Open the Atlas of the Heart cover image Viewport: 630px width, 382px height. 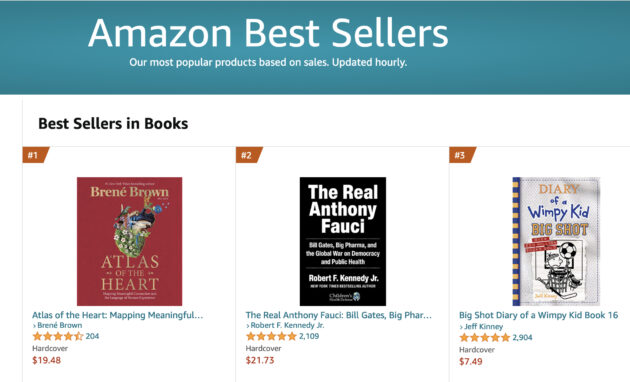(x=129, y=241)
